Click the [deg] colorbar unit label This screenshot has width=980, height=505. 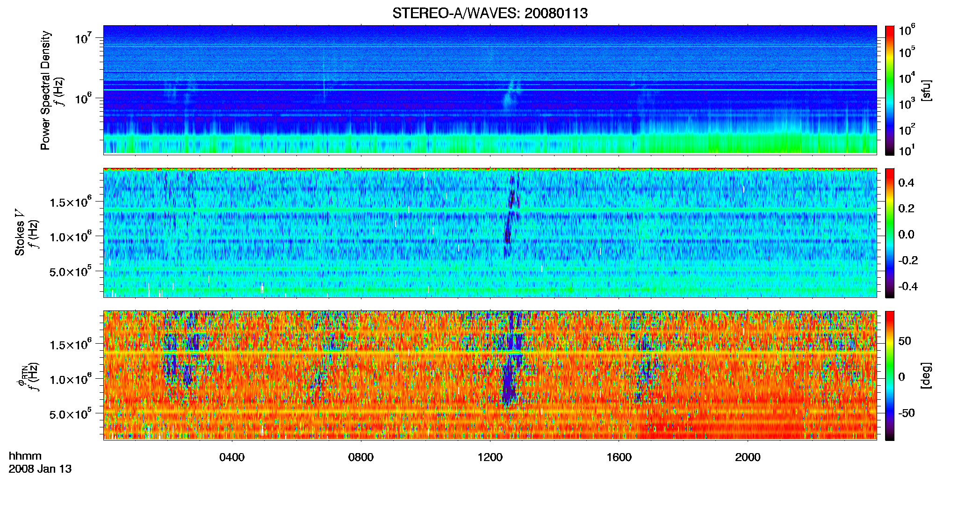point(926,375)
